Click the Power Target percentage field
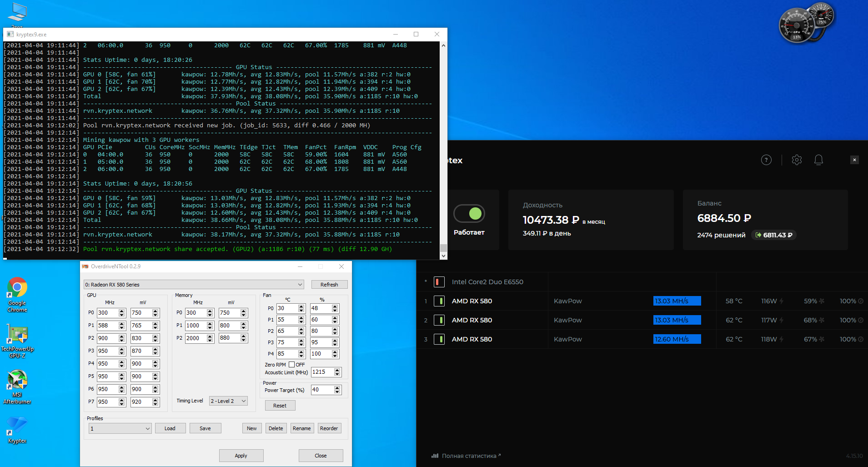Viewport: 868px width, 467px height. coord(322,390)
